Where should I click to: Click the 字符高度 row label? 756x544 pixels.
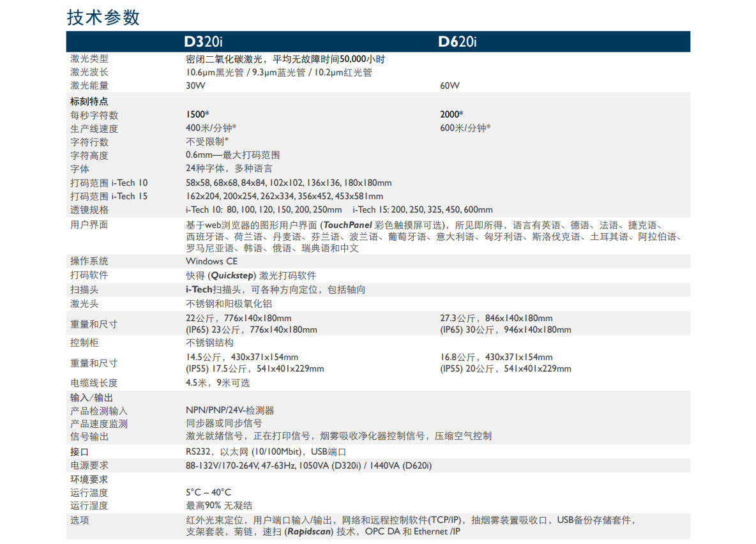pyautogui.click(x=89, y=156)
